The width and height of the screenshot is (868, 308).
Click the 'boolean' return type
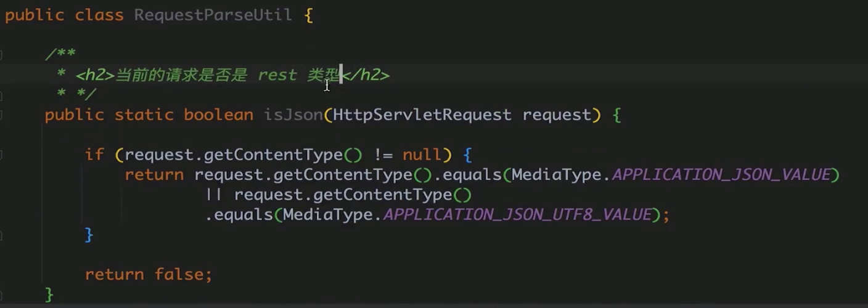219,115
